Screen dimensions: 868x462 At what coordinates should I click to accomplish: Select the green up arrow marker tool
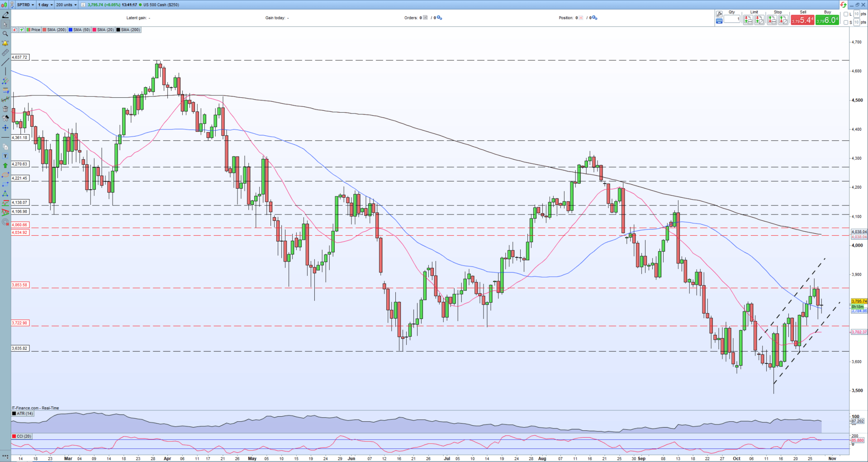coord(5,166)
